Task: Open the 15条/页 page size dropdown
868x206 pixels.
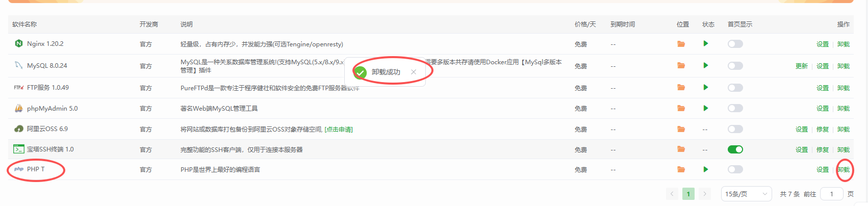Action: 747,194
